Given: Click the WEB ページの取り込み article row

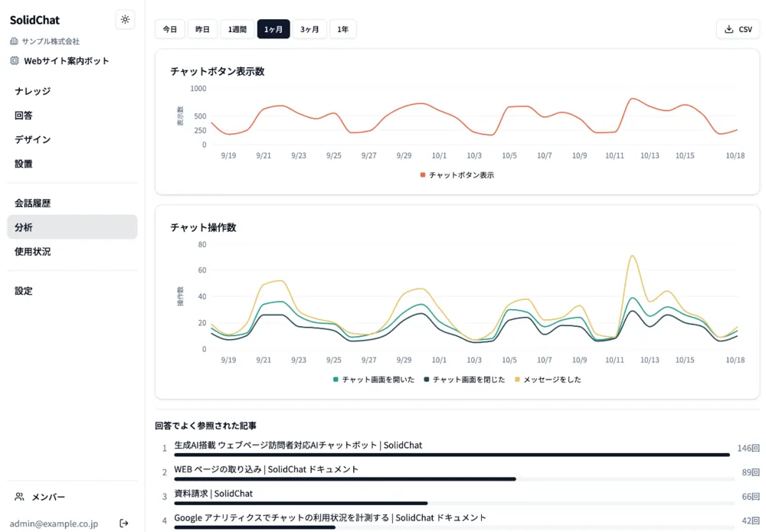Looking at the screenshot, I should click(267, 469).
